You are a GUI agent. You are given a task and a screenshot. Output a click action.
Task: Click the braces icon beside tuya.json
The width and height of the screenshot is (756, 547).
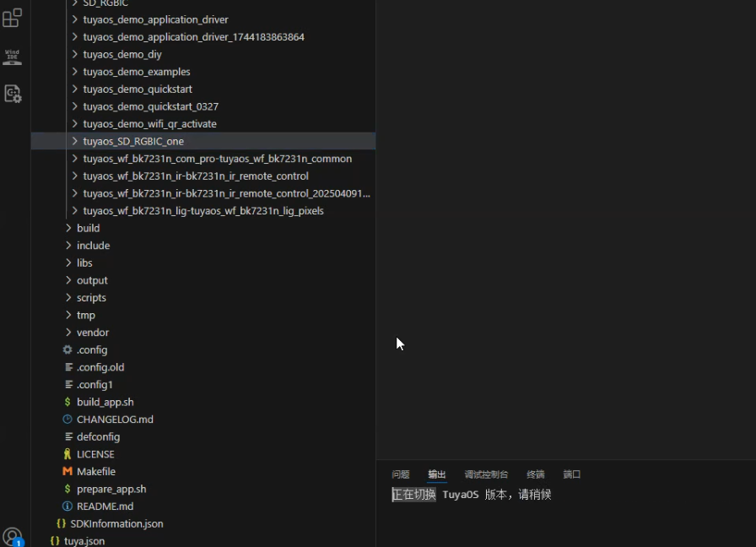tap(55, 541)
